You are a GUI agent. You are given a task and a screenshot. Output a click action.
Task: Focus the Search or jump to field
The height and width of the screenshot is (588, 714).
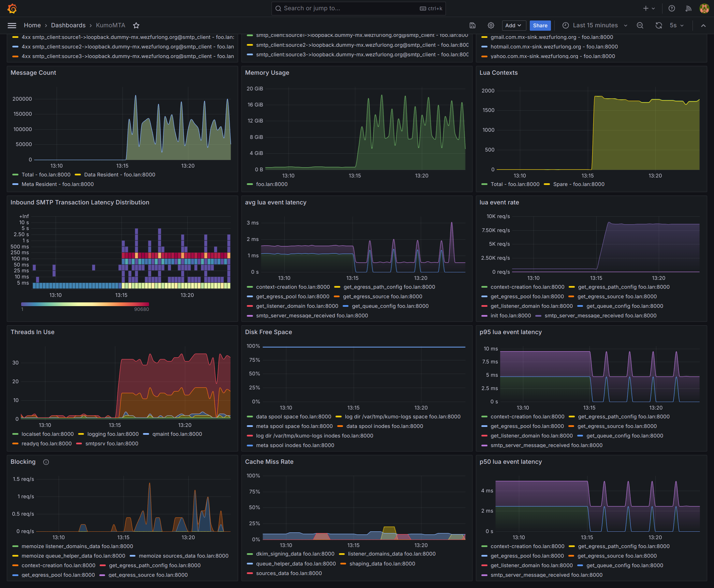coord(358,9)
